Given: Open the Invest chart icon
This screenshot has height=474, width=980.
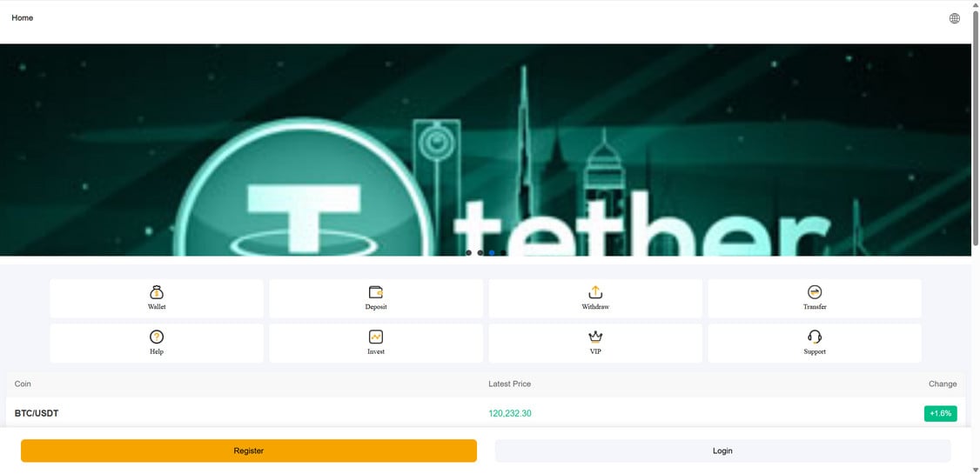Looking at the screenshot, I should tap(376, 337).
